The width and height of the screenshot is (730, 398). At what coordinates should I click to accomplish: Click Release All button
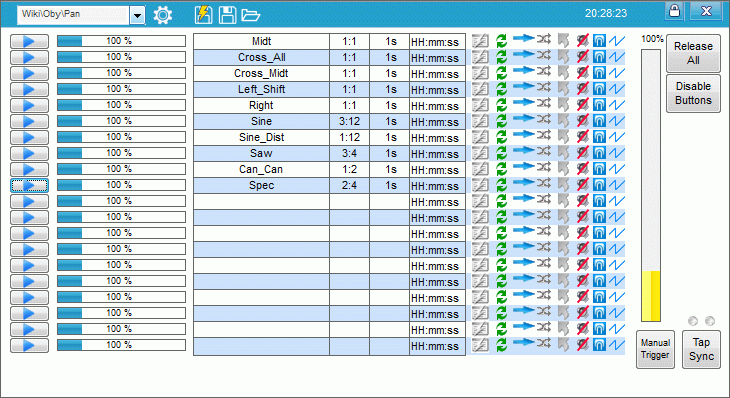[693, 53]
